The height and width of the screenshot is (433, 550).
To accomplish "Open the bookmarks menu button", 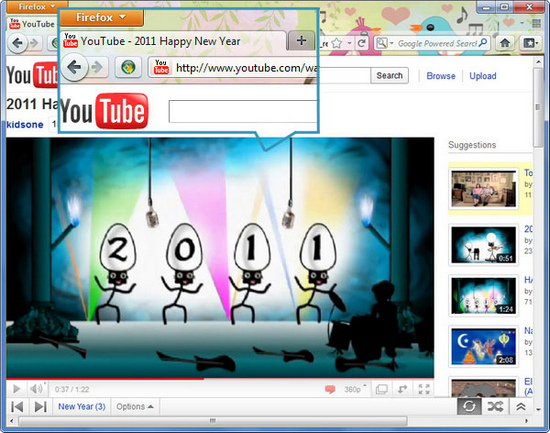I will (530, 43).
